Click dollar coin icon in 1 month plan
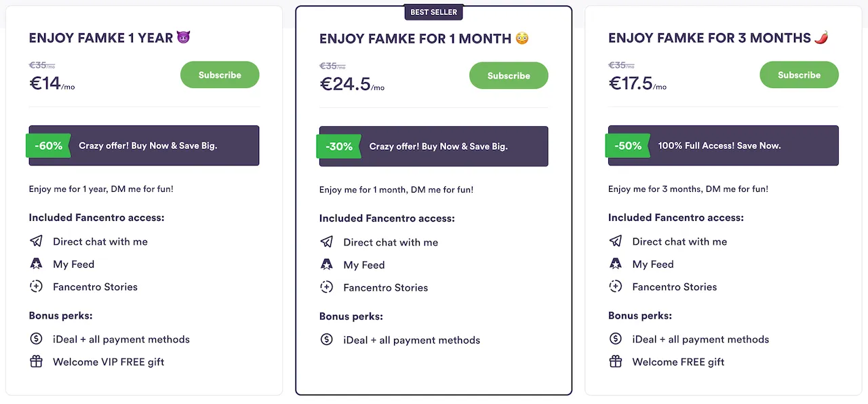Screen dimensions: 868x404 pyautogui.click(x=326, y=340)
